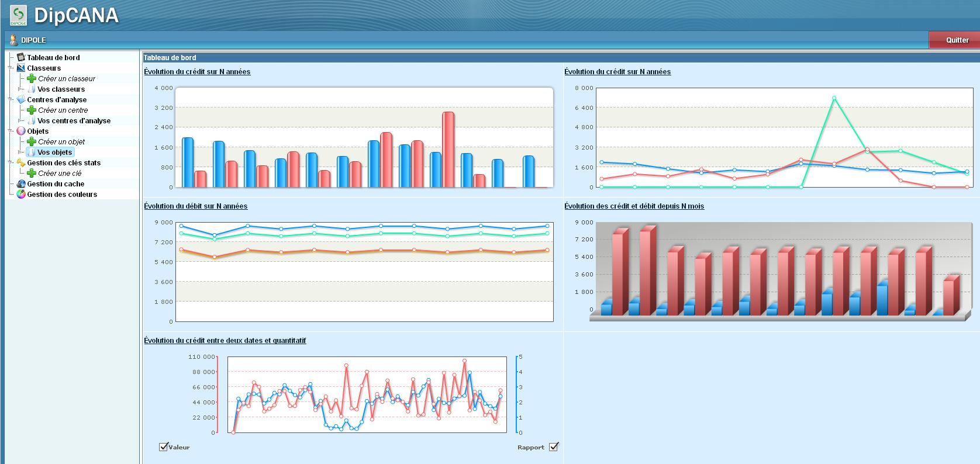Click the last red 3D bar in the monthly chart

point(952,295)
